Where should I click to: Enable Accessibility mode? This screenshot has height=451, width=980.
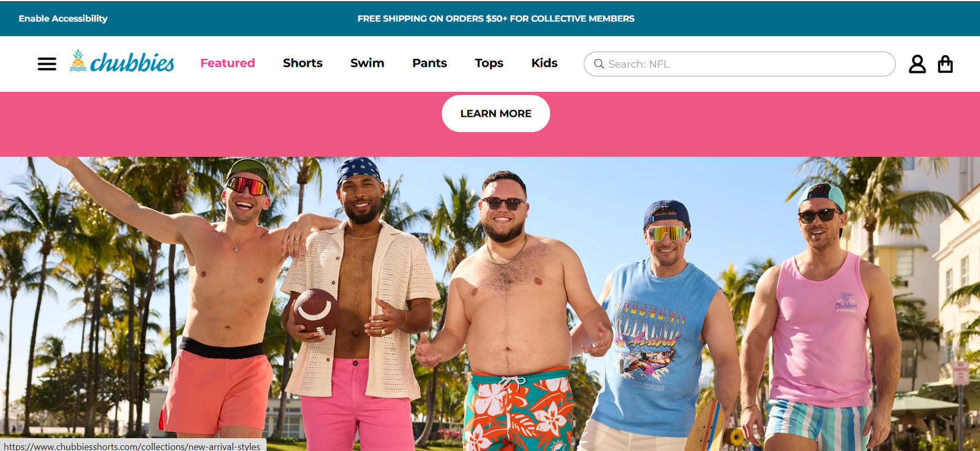(x=63, y=18)
